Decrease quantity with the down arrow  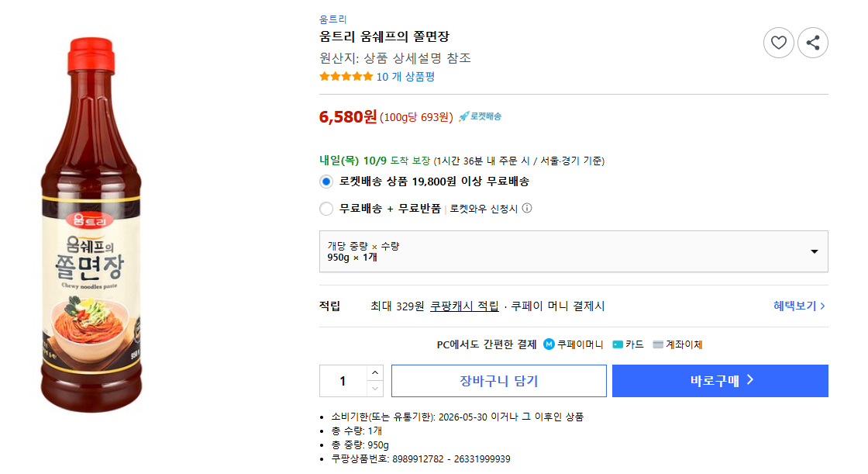click(x=375, y=389)
